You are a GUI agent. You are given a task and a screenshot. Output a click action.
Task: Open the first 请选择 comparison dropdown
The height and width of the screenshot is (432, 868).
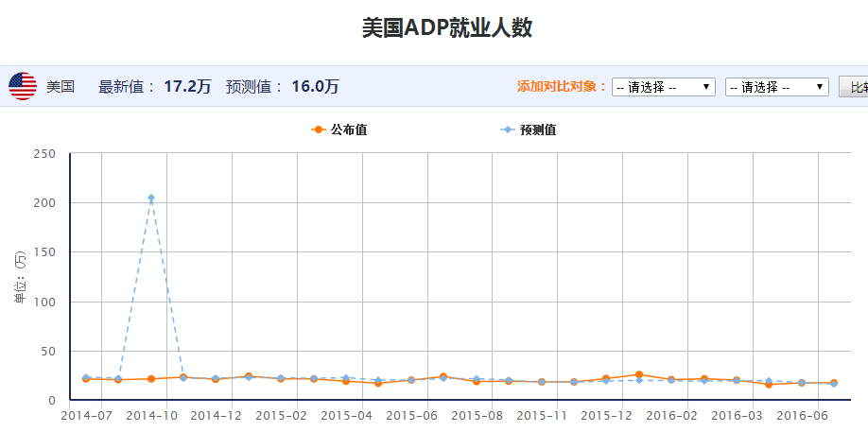point(663,87)
